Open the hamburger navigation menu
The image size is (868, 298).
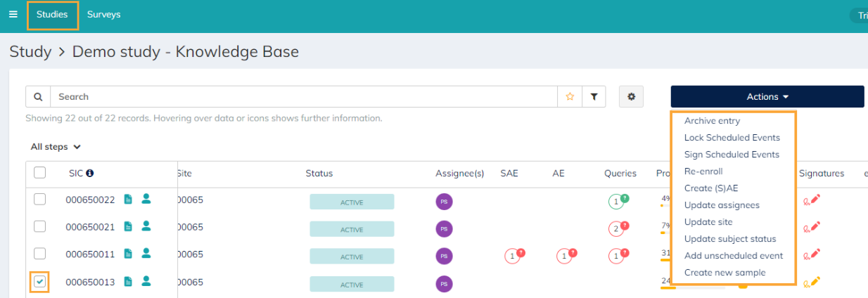pyautogui.click(x=13, y=14)
